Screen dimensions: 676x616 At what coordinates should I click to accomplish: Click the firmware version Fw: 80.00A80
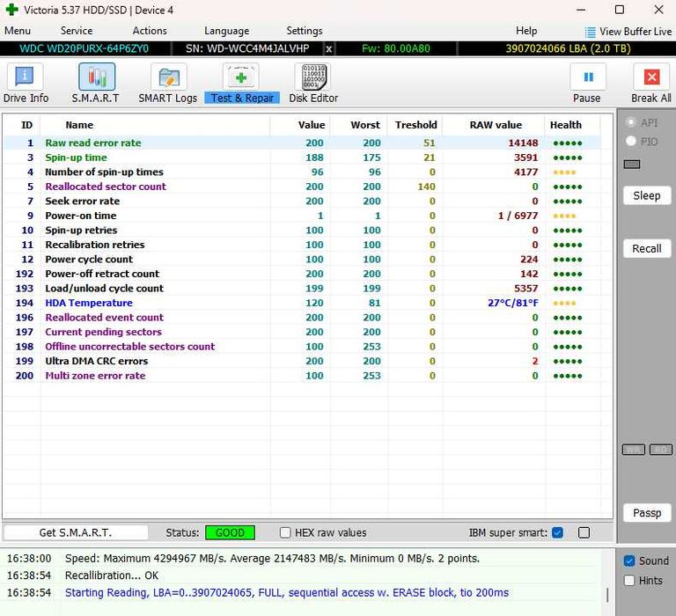pyautogui.click(x=396, y=48)
